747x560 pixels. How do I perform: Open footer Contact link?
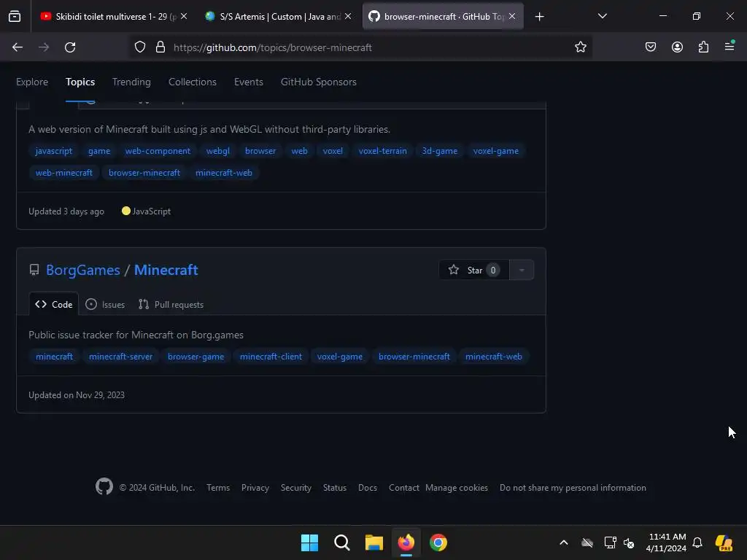point(403,488)
